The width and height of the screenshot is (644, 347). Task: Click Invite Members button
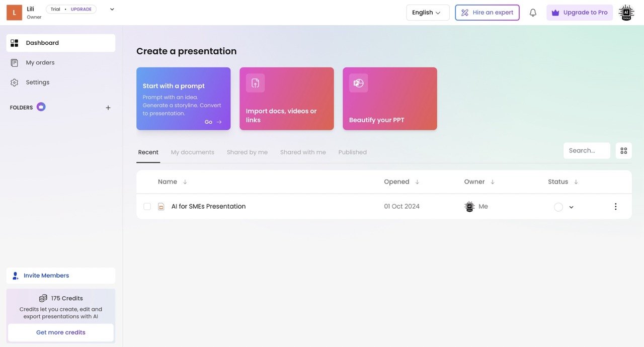point(61,276)
